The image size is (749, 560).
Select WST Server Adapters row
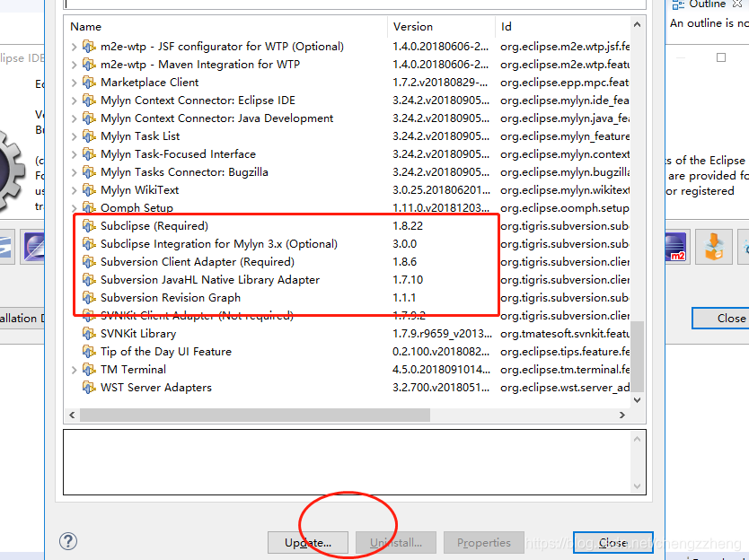tap(348, 388)
